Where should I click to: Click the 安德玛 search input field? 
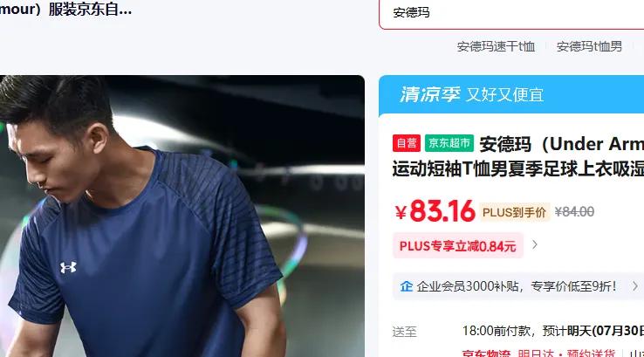[511, 13]
